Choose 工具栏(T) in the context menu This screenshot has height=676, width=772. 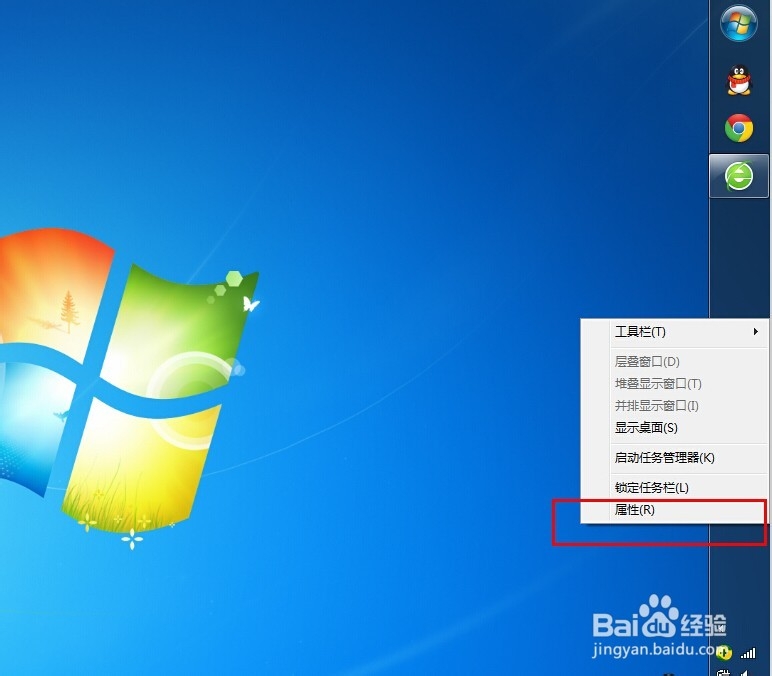675,331
